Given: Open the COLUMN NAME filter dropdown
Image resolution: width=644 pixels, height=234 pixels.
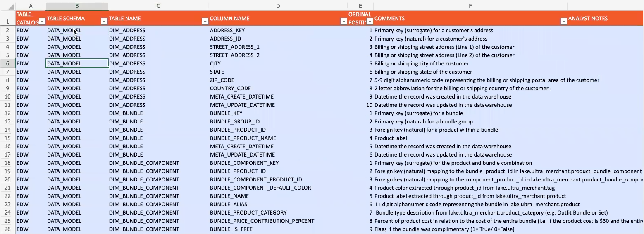Looking at the screenshot, I should tap(343, 22).
